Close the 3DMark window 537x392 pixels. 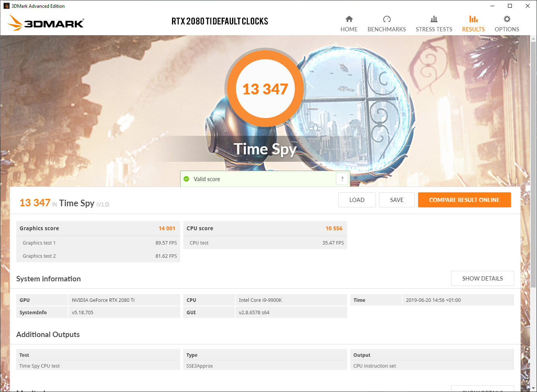(528, 6)
